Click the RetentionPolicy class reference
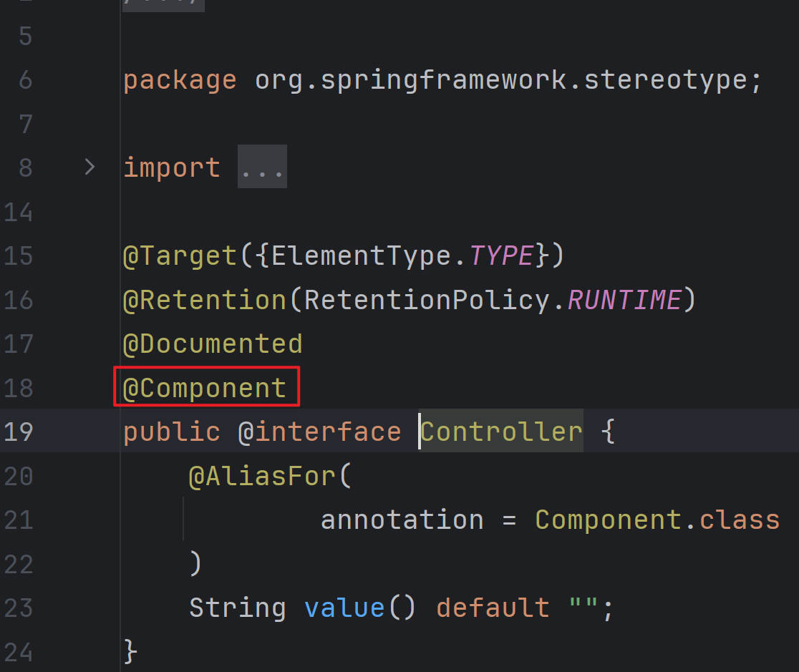Viewport: 799px width, 672px height. coord(427,300)
